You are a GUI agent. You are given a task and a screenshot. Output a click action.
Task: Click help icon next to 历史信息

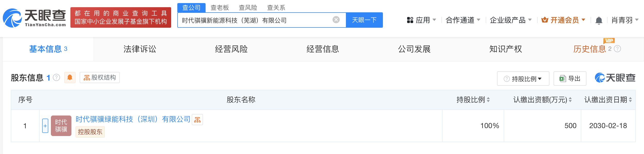[617, 49]
